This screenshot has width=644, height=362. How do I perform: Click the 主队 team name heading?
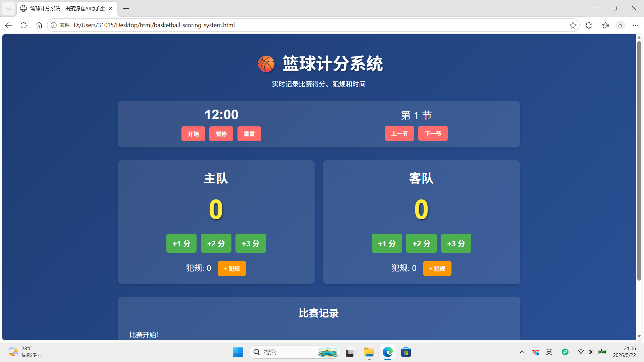point(216,178)
